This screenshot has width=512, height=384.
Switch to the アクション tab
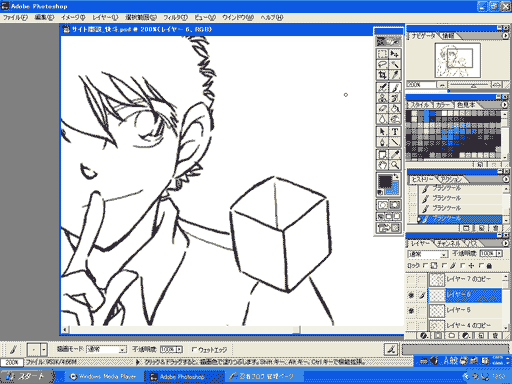451,179
